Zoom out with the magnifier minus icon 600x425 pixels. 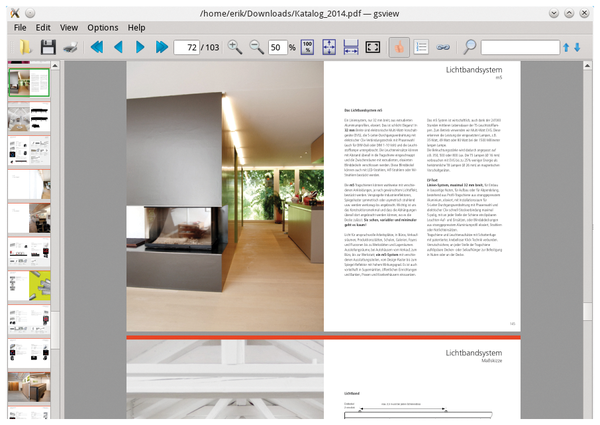click(x=256, y=47)
